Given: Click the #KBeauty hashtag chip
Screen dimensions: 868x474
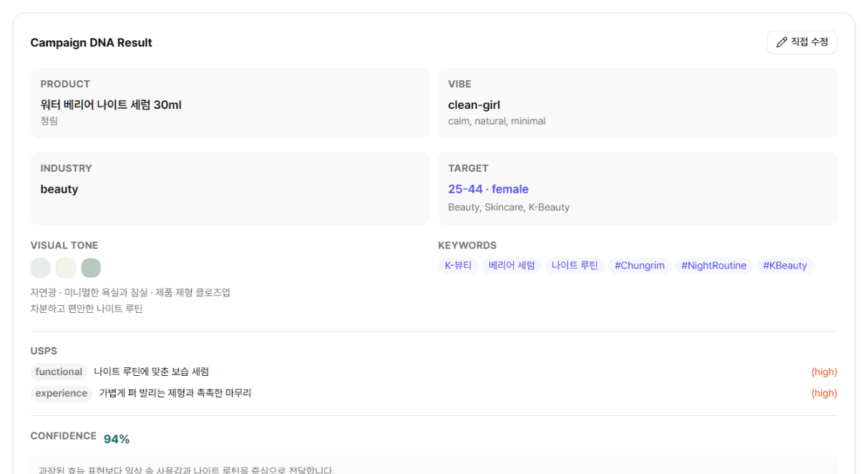Looking at the screenshot, I should tap(785, 266).
